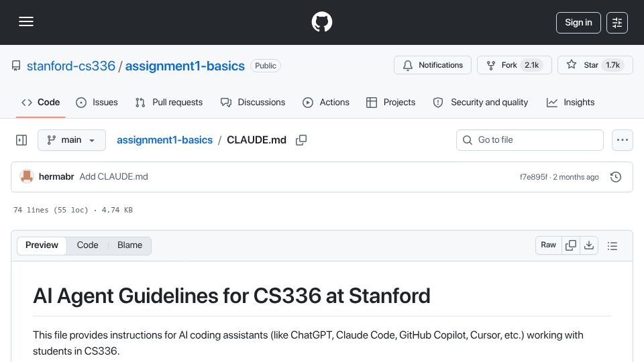The height and width of the screenshot is (362, 644).
Task: Go to assignment1-basics breadcrumb folder
Action: click(165, 140)
